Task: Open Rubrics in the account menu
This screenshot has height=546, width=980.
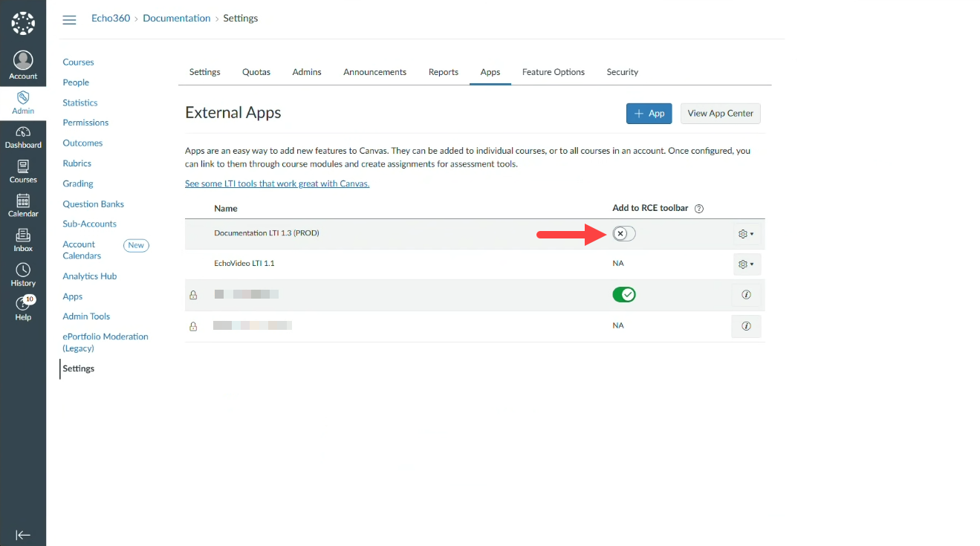Action: tap(77, 163)
